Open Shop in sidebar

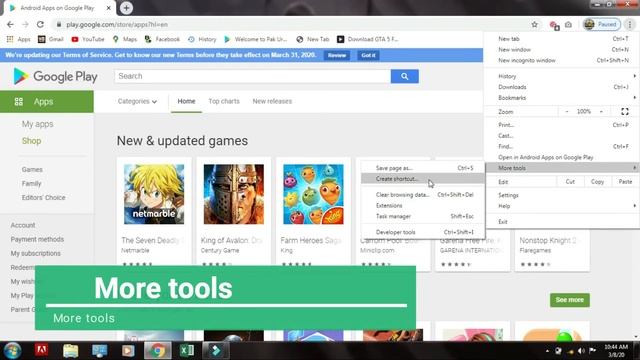31,141
